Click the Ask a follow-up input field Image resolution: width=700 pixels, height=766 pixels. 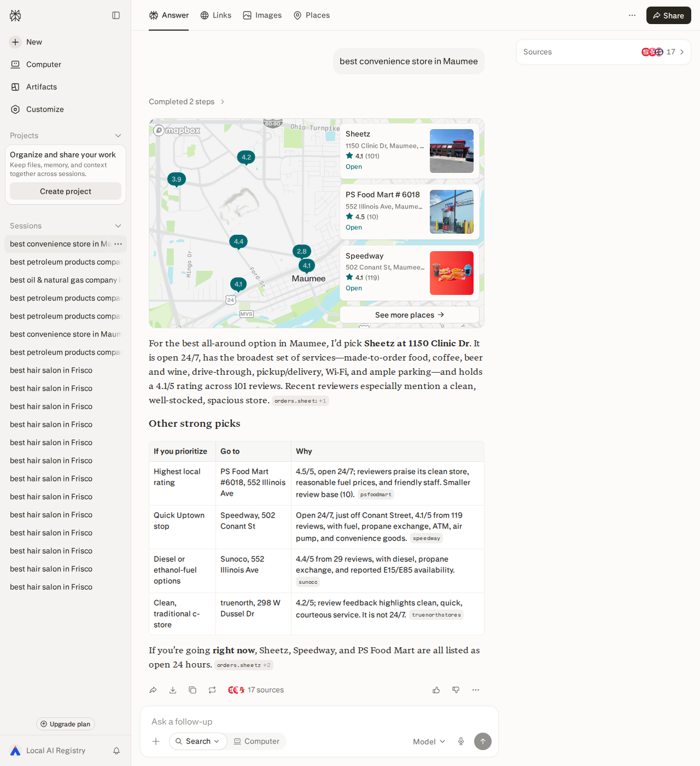point(319,722)
